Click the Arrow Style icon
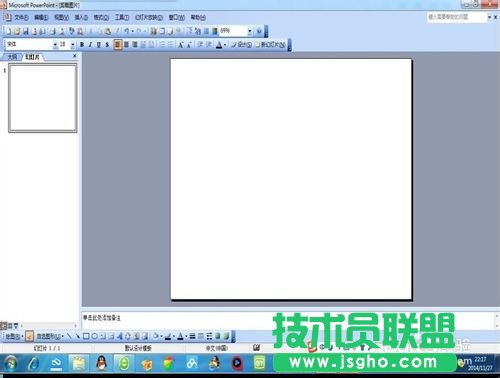This screenshot has height=378, width=500. [x=209, y=336]
